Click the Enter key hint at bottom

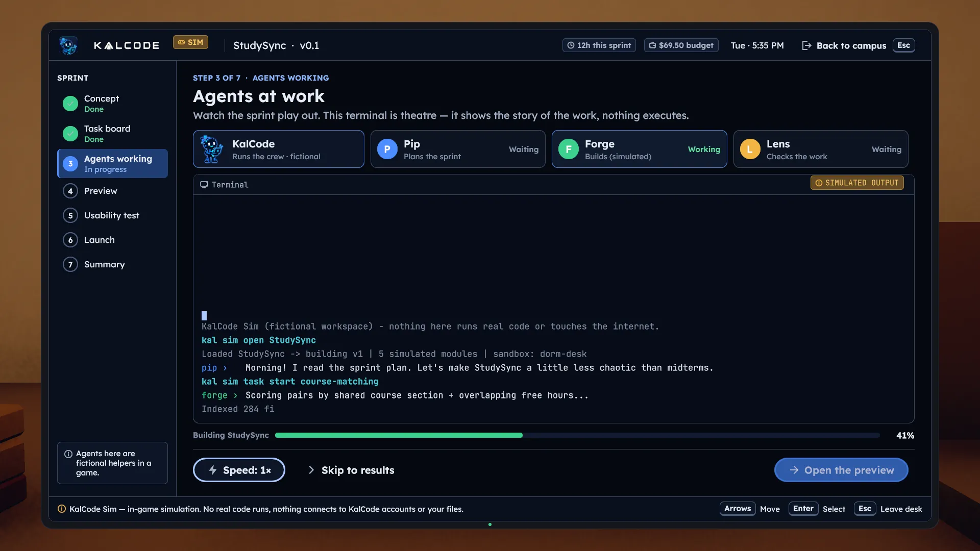[803, 509]
